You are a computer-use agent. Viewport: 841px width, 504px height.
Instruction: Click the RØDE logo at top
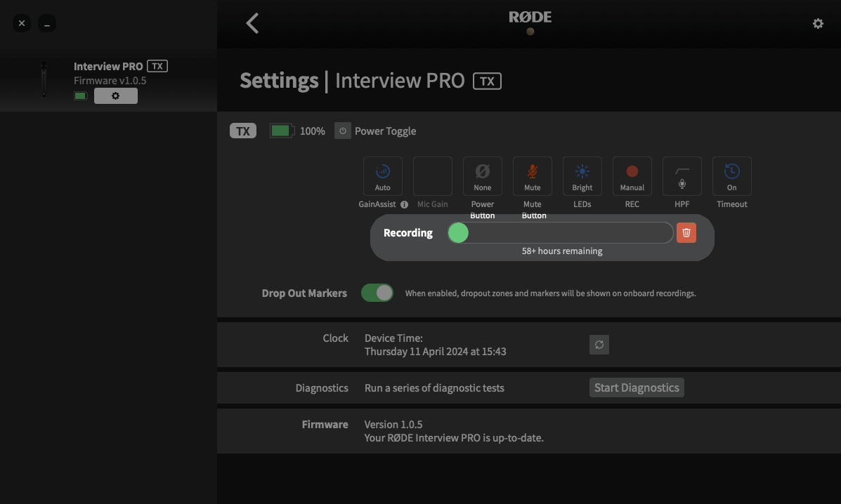[530, 17]
